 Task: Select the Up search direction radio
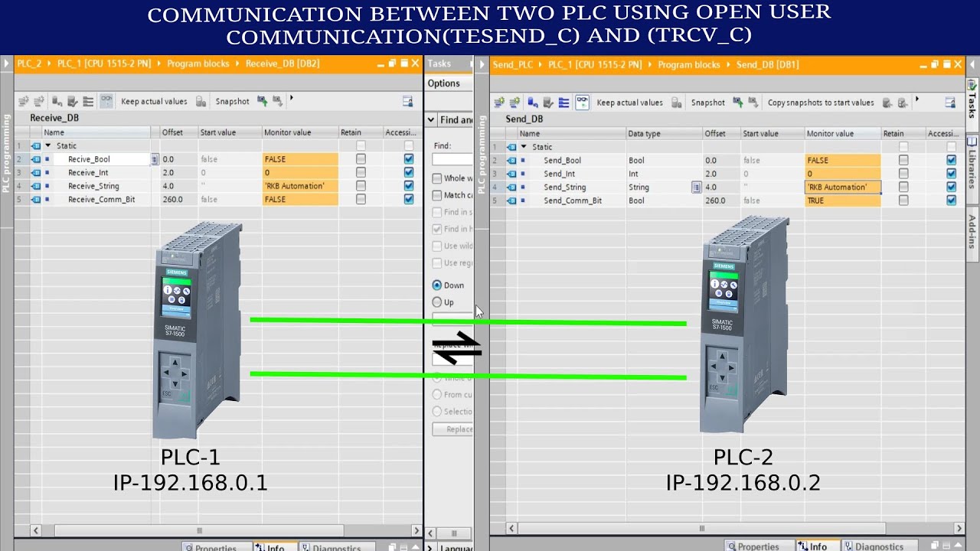437,302
